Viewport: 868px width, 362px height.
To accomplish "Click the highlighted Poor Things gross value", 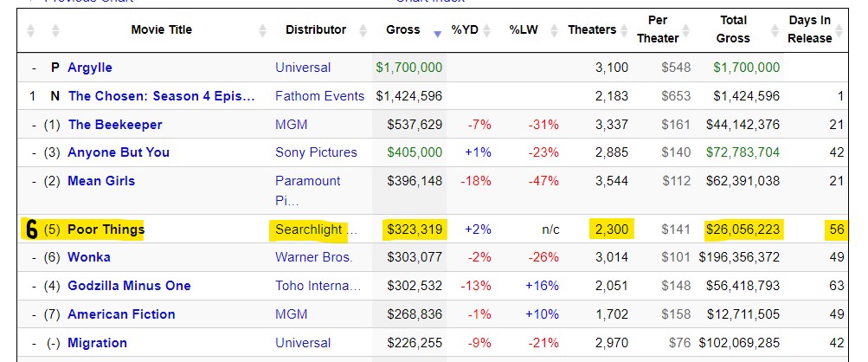I will (413, 229).
